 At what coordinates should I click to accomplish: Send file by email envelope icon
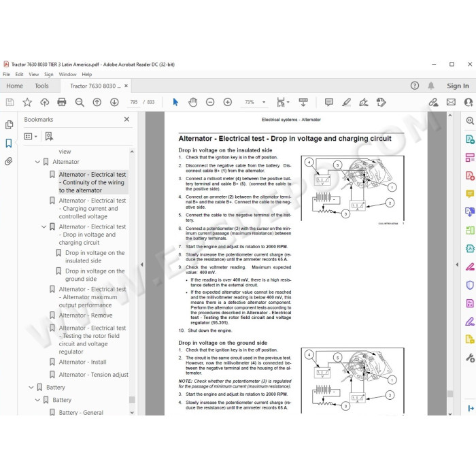pos(451,102)
